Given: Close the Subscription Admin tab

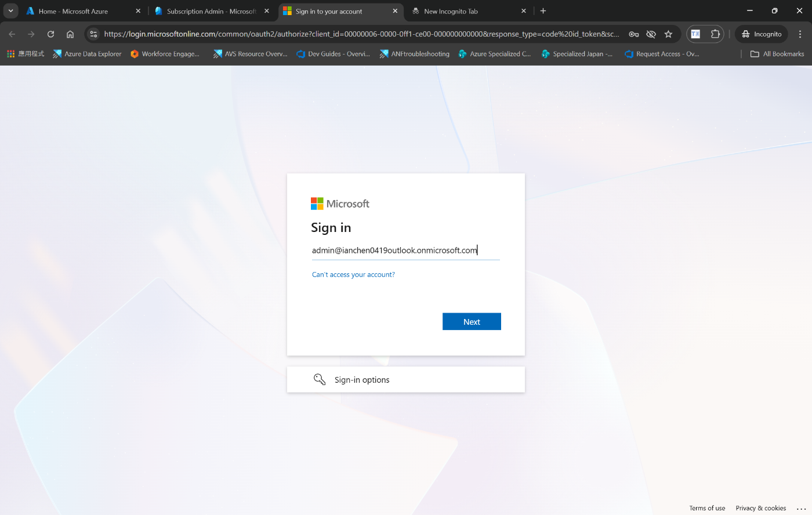Looking at the screenshot, I should 267,11.
